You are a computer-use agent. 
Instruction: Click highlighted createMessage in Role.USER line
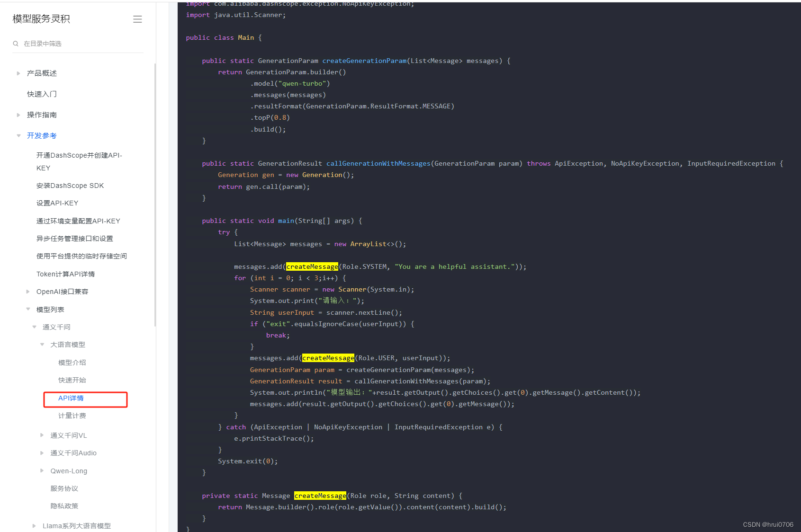[328, 358]
